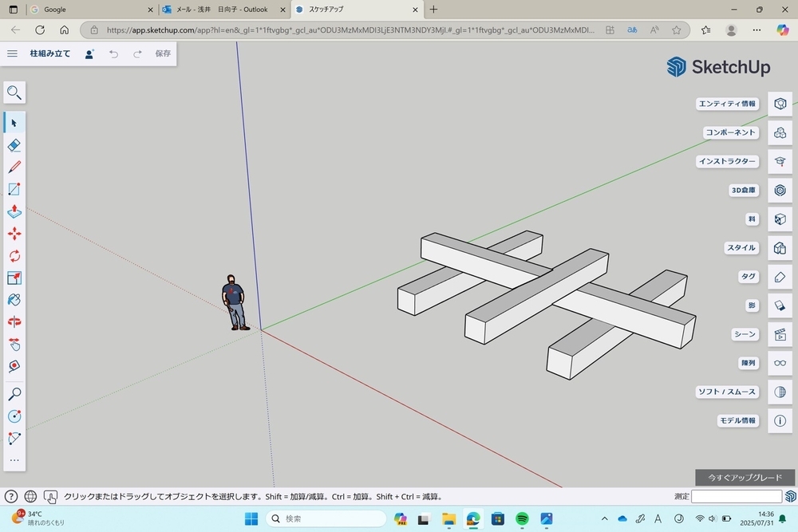Click the model name 柱組み立て
Image resolution: width=798 pixels, height=532 pixels.
[49, 53]
